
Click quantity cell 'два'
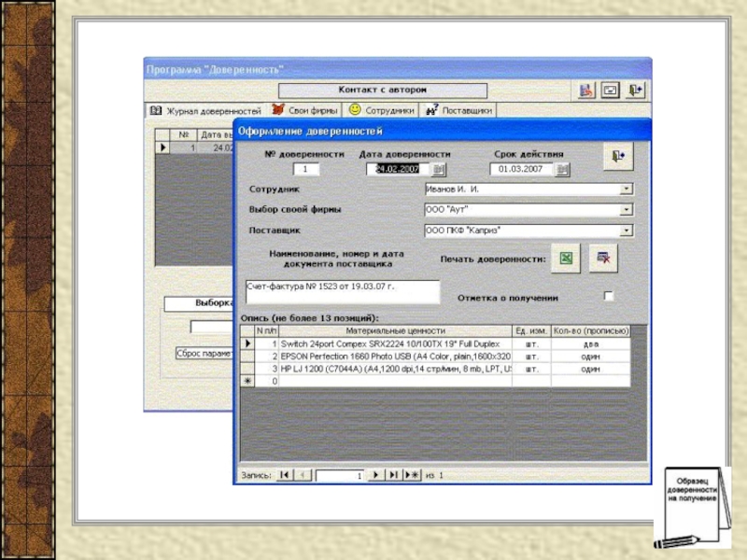click(591, 343)
